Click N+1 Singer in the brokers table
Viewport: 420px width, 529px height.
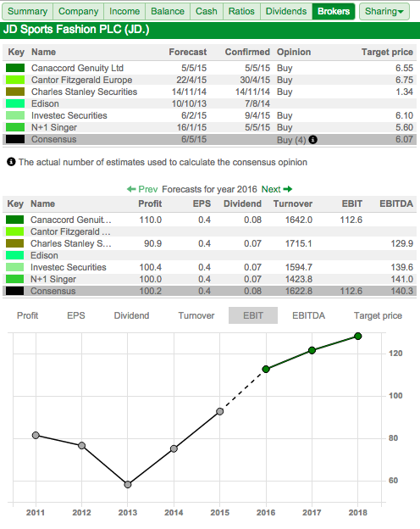54,127
